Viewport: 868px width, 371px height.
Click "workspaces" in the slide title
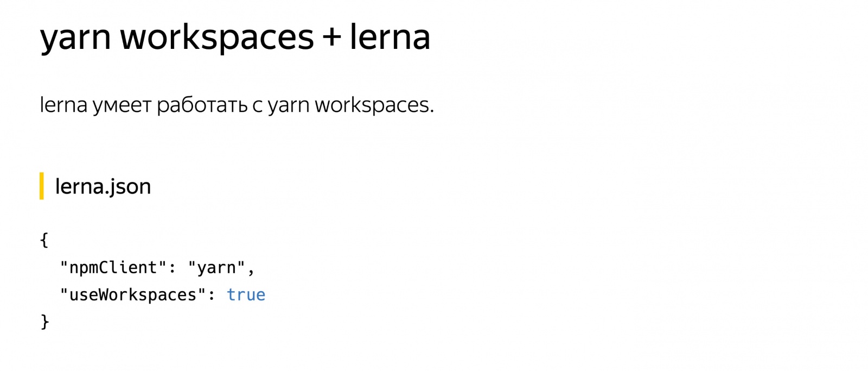[x=217, y=37]
